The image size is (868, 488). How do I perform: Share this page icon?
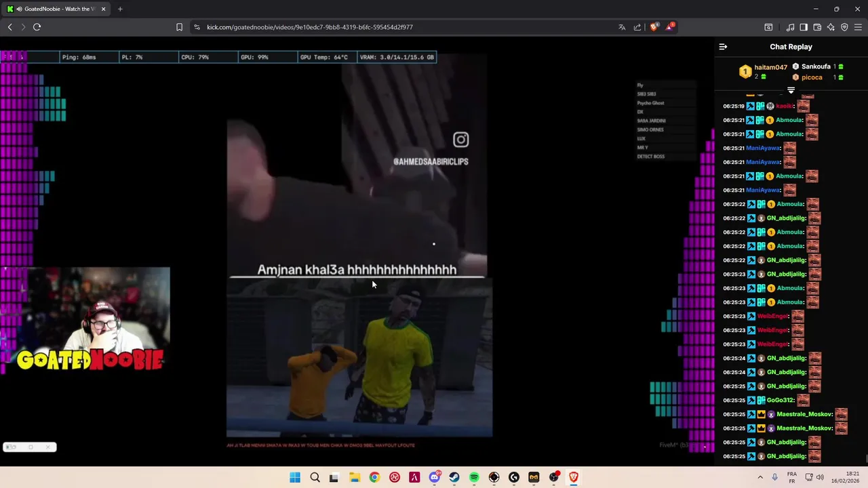(637, 27)
